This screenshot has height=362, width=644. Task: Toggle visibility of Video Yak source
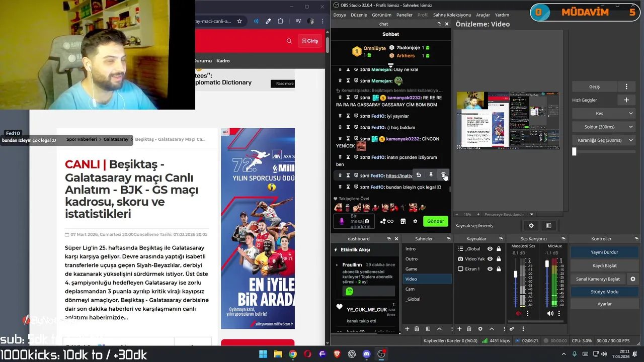[x=490, y=259]
